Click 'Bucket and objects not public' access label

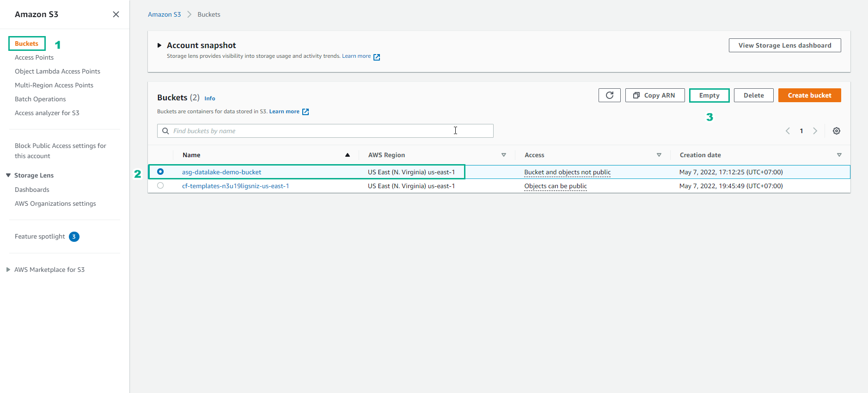[x=568, y=172]
